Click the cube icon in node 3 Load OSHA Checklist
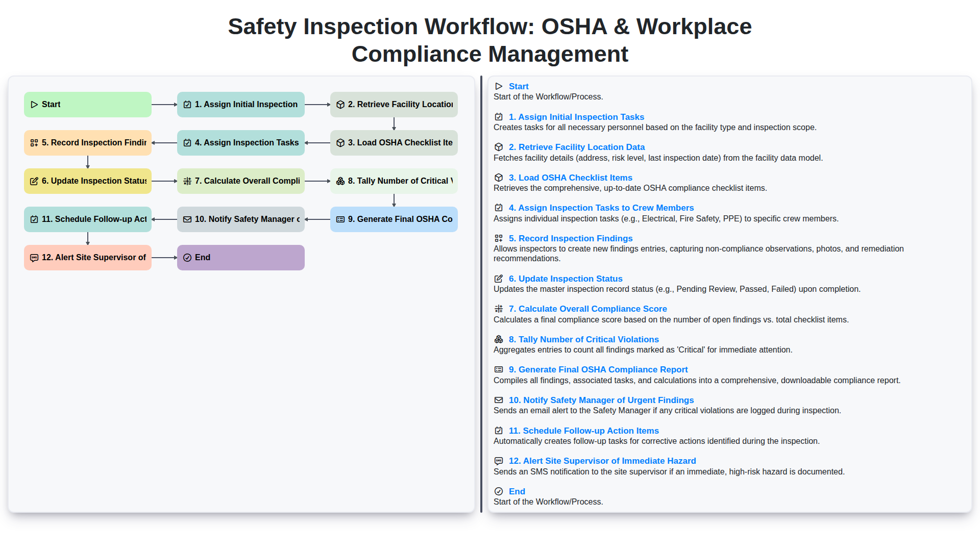Image resolution: width=980 pixels, height=551 pixels. (x=340, y=143)
